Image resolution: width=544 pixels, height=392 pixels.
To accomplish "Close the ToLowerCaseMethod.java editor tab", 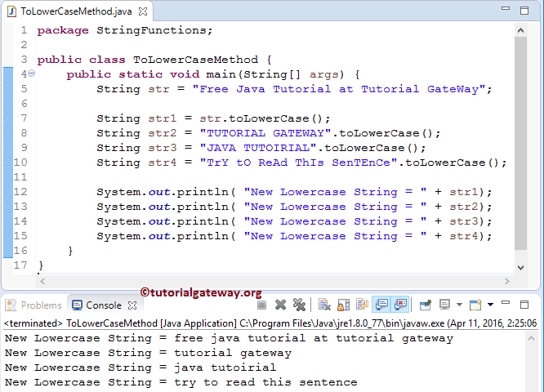I will coord(143,11).
